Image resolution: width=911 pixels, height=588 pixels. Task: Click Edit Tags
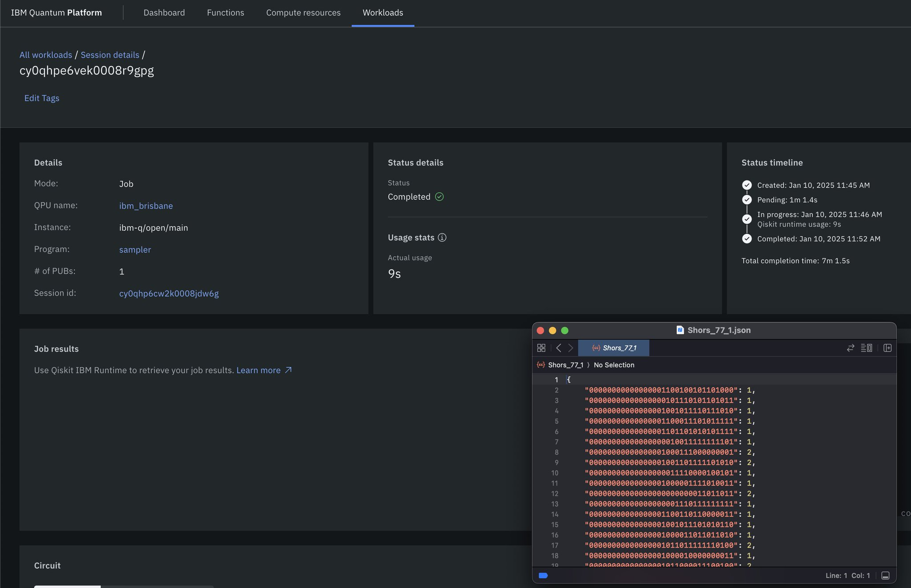[x=42, y=98]
